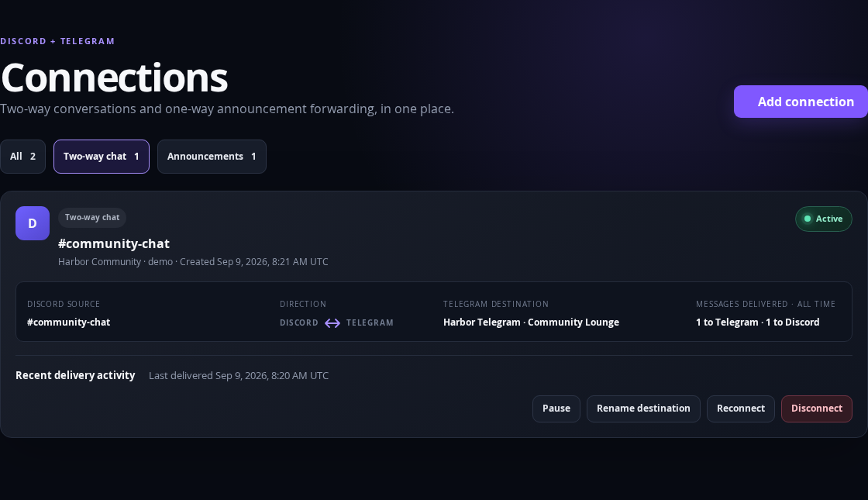Click Rename destination button

643,409
